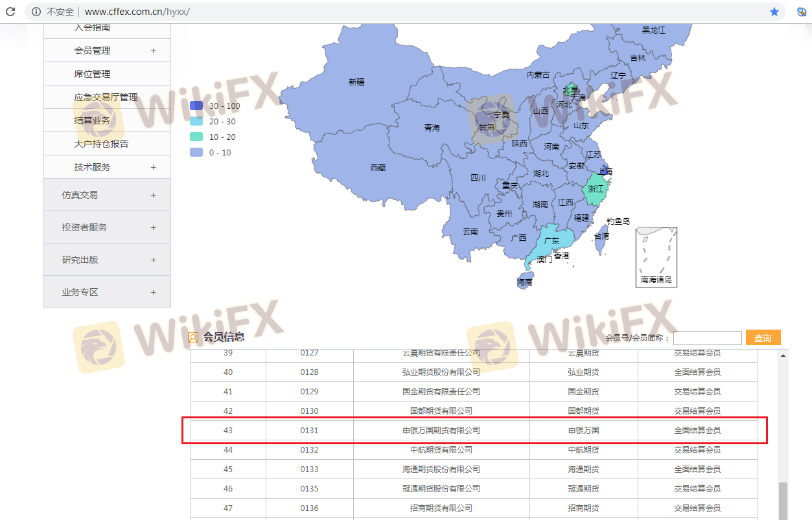Click the browser reload icon
The image size is (812, 520).
tap(10, 12)
